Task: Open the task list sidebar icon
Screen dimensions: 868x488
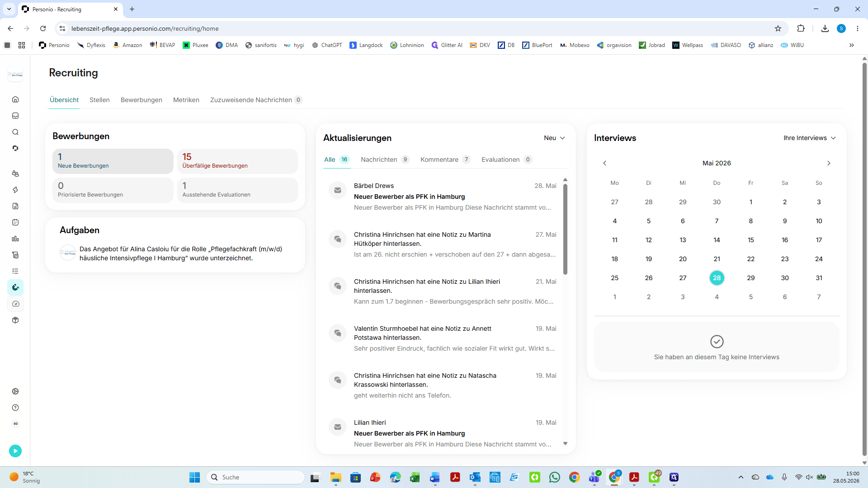Action: (x=15, y=271)
